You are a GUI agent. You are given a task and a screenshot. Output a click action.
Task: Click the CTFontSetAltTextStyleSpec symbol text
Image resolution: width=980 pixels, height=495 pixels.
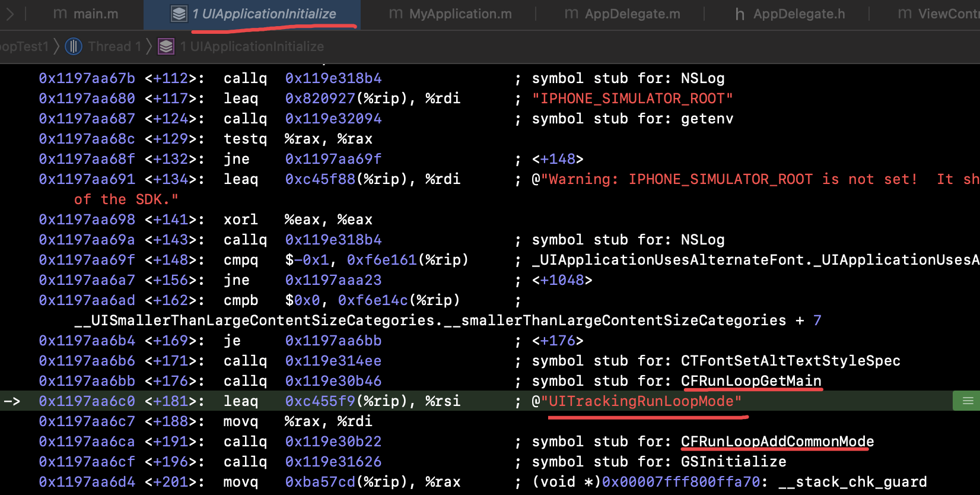[x=790, y=361]
